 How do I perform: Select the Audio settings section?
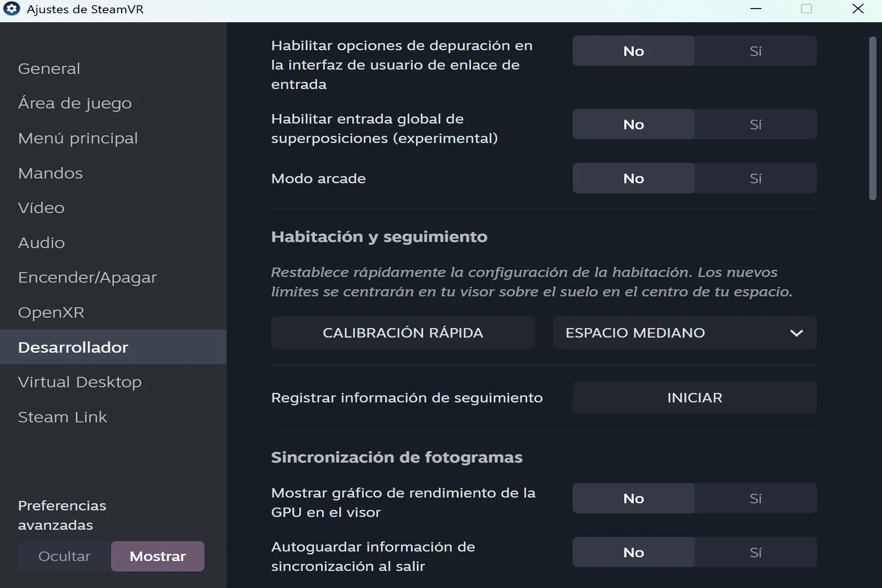[x=113, y=243]
